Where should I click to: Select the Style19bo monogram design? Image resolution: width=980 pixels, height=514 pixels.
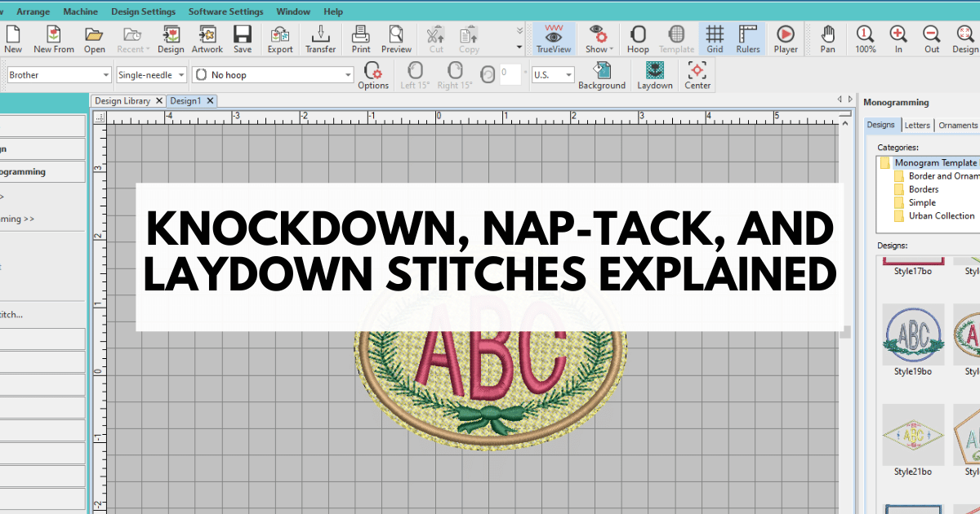[913, 335]
